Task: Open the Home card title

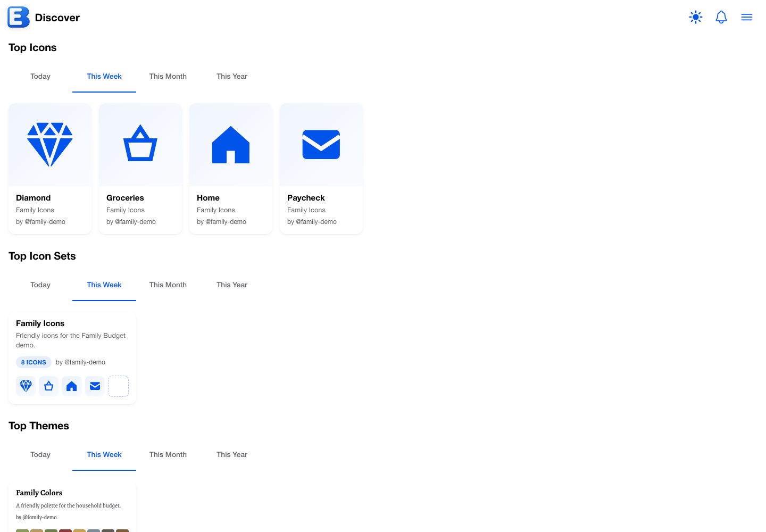Action: [208, 198]
